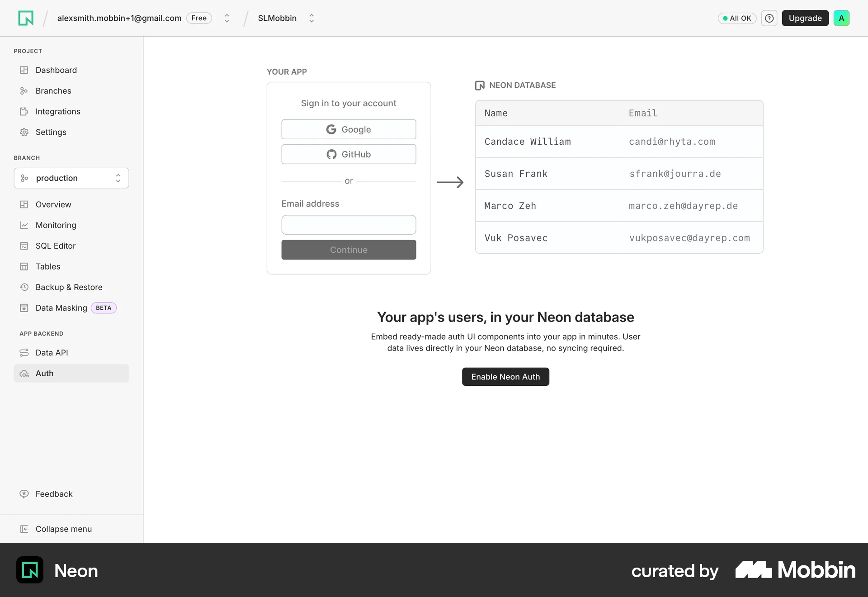The height and width of the screenshot is (597, 868).
Task: Sign in with GitHub button
Action: tap(349, 154)
